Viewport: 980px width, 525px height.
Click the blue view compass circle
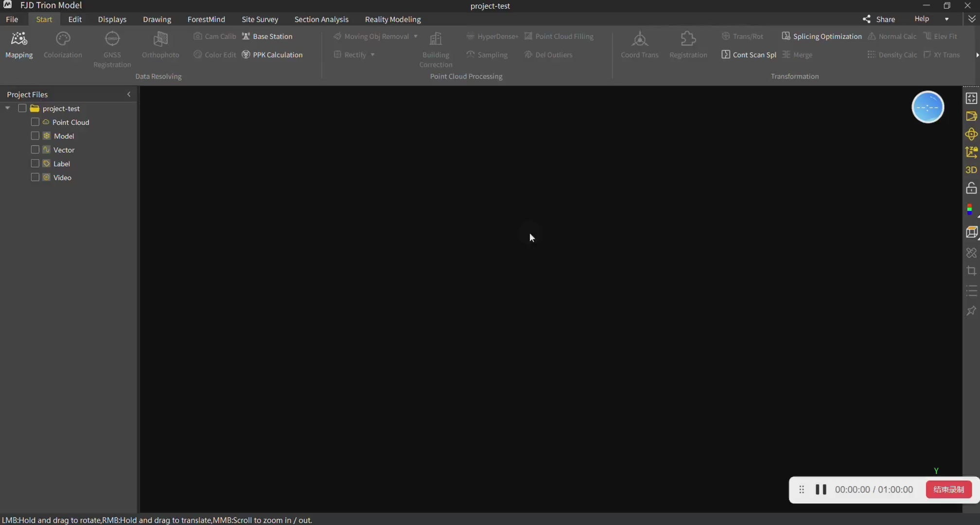927,107
